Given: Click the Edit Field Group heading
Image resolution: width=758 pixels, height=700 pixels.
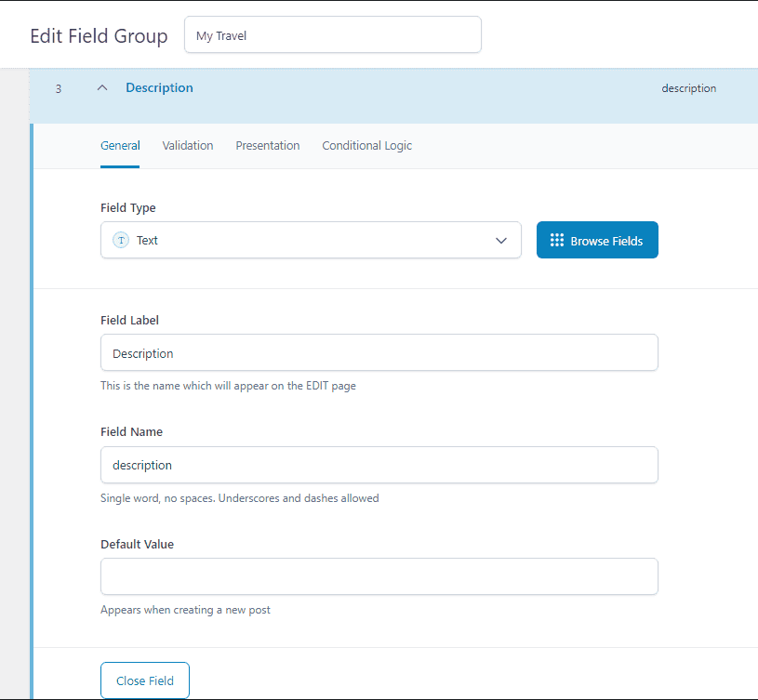Looking at the screenshot, I should [100, 36].
